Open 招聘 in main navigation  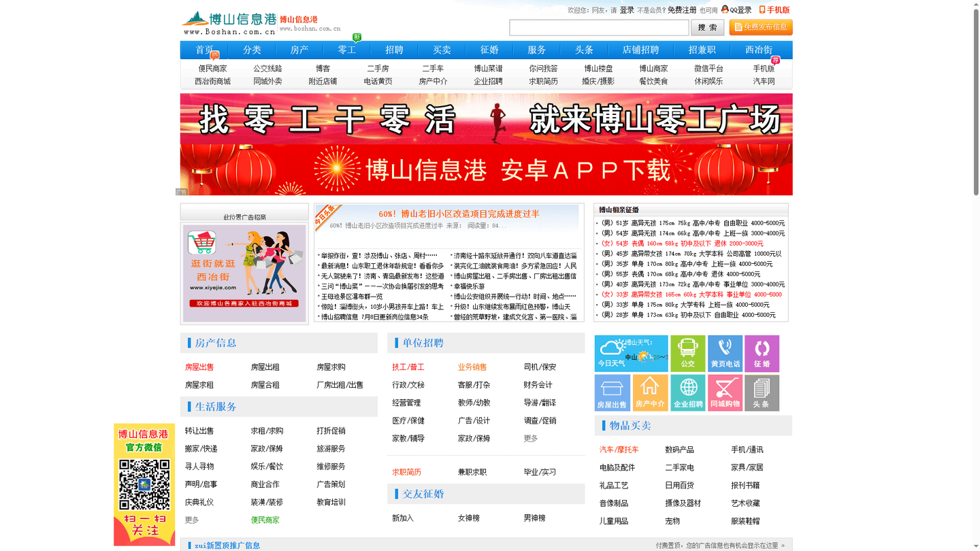click(394, 50)
